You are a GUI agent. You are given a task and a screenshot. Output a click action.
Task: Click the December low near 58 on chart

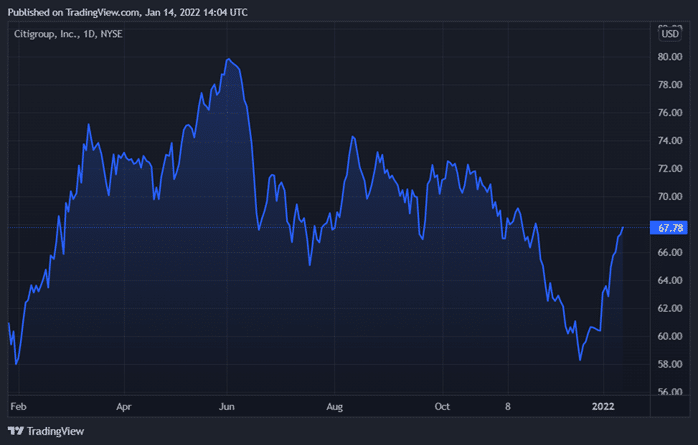tap(580, 360)
